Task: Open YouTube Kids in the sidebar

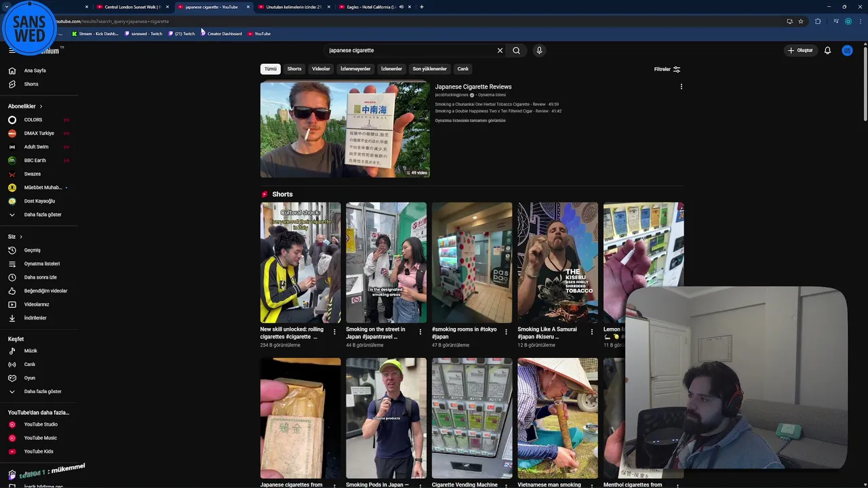Action: (x=37, y=451)
